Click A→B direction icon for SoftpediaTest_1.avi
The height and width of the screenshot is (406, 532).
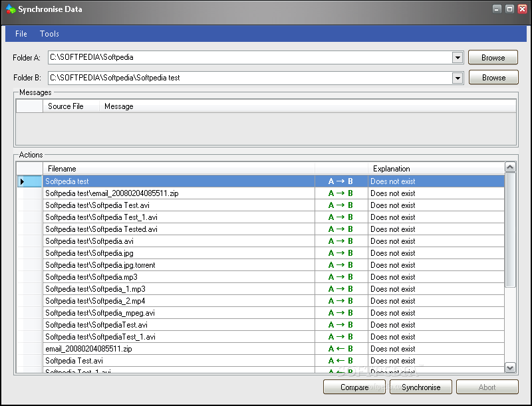340,337
